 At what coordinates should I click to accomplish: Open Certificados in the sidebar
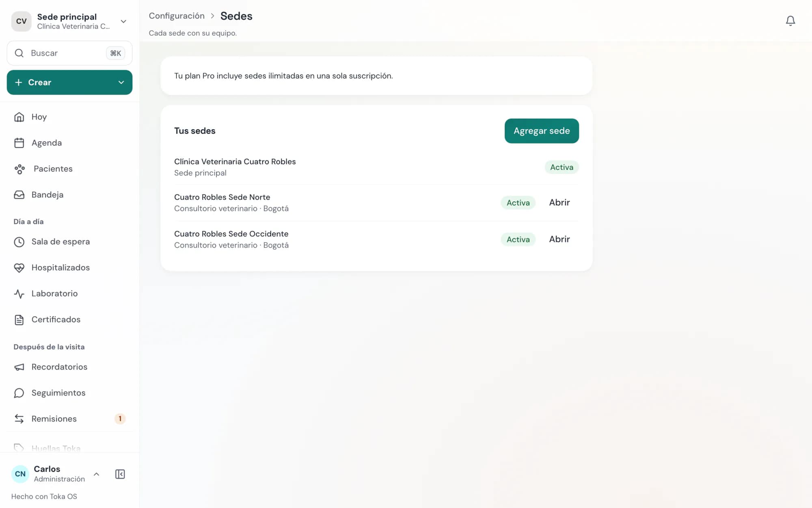70,320
